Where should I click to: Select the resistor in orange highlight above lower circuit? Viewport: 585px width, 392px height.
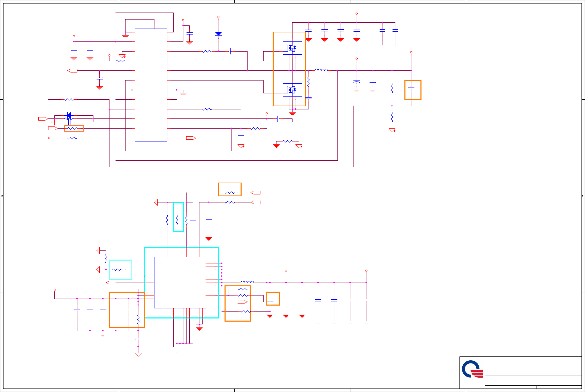230,193
